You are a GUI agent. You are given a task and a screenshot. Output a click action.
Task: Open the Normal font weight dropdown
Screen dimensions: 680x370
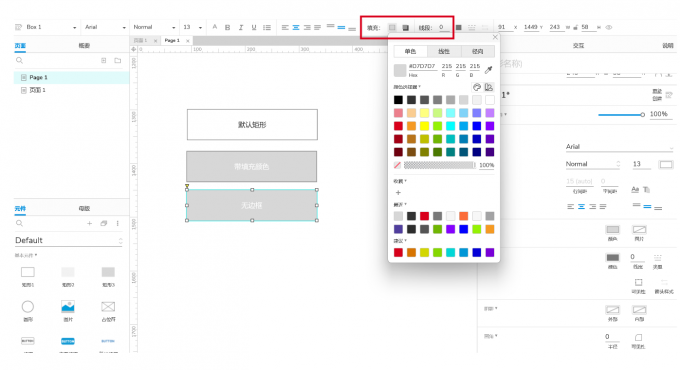point(154,27)
